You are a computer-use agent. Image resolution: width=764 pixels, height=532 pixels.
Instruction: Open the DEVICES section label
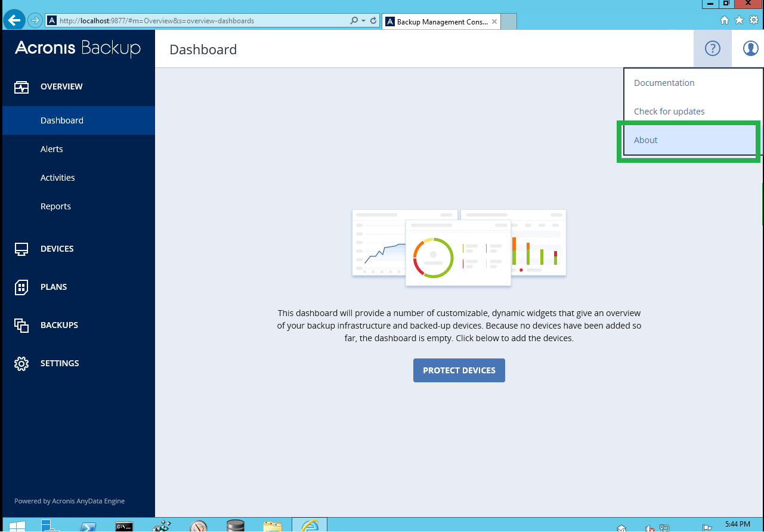[57, 249]
